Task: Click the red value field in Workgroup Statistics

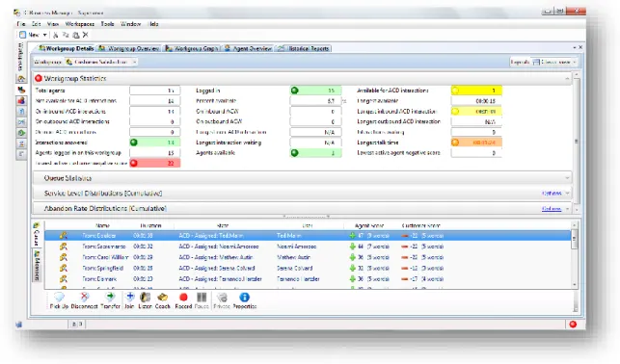Action: tap(154, 163)
